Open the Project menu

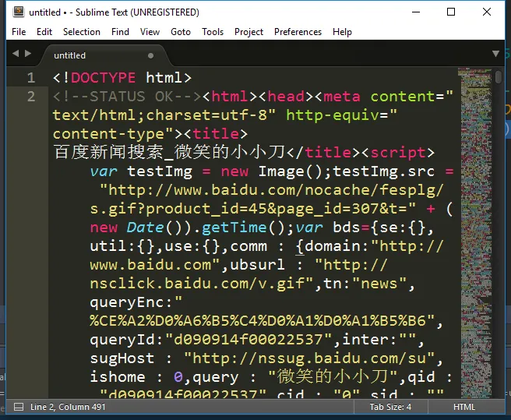point(248,32)
